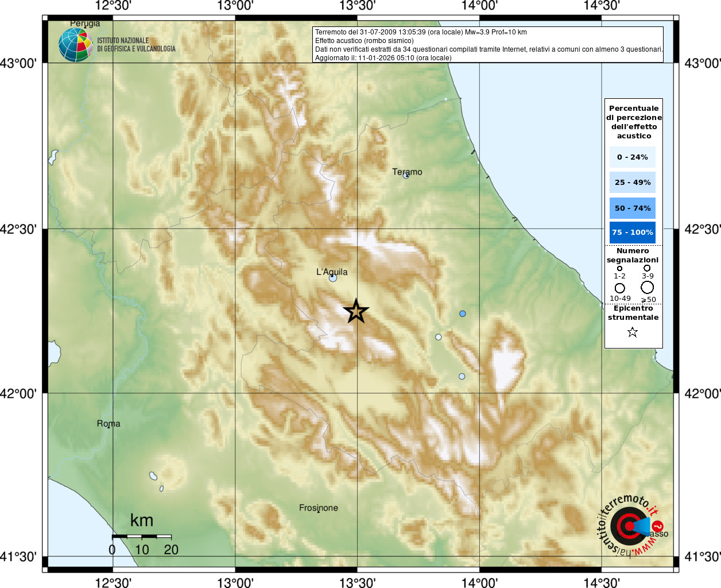
Task: Click the legend circle for >50 reports
Action: click(x=648, y=288)
